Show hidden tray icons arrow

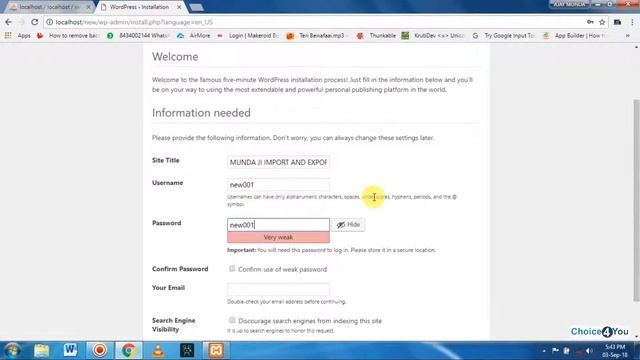tap(544, 351)
